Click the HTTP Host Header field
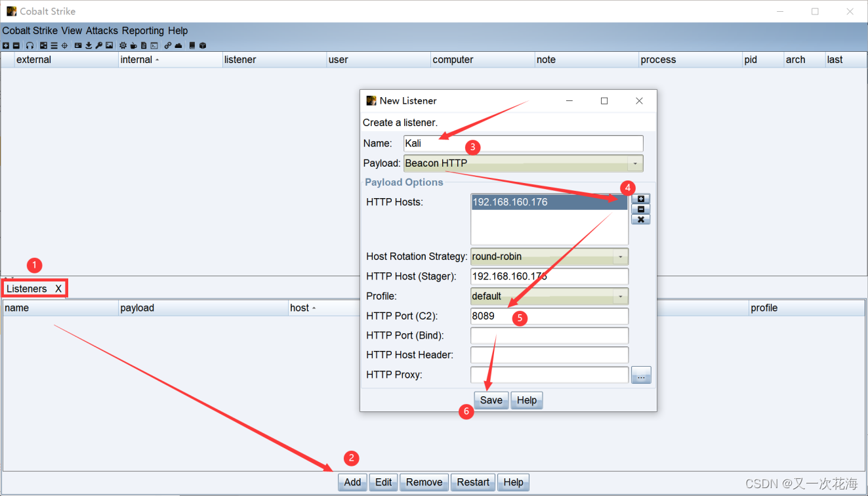Screen dimensions: 868x496 click(x=549, y=355)
